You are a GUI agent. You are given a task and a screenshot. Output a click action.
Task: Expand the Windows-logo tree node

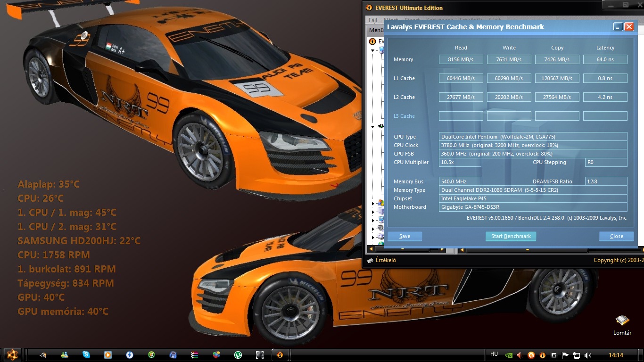(372, 204)
